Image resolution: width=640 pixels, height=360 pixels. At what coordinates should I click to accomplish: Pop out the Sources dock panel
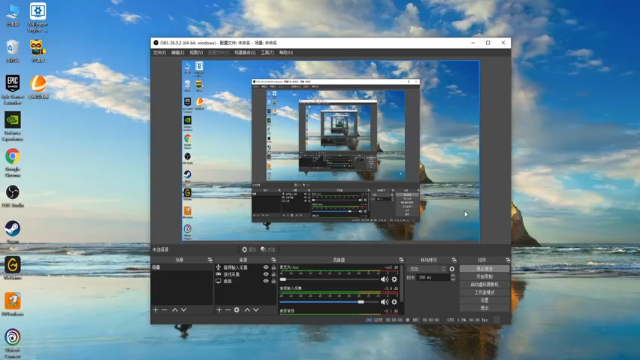point(273,260)
